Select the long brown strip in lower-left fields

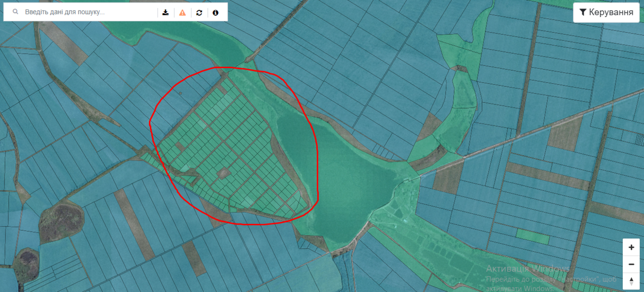click(x=134, y=224)
